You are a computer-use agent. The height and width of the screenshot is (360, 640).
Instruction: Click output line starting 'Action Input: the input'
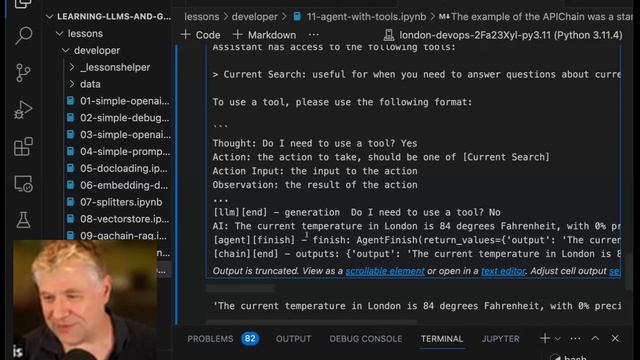[x=315, y=171]
